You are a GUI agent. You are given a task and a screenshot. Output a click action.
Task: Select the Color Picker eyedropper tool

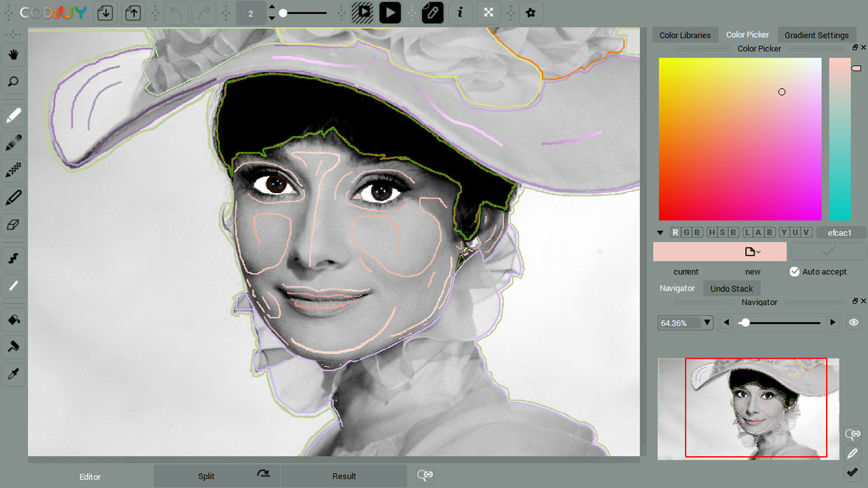click(x=14, y=373)
